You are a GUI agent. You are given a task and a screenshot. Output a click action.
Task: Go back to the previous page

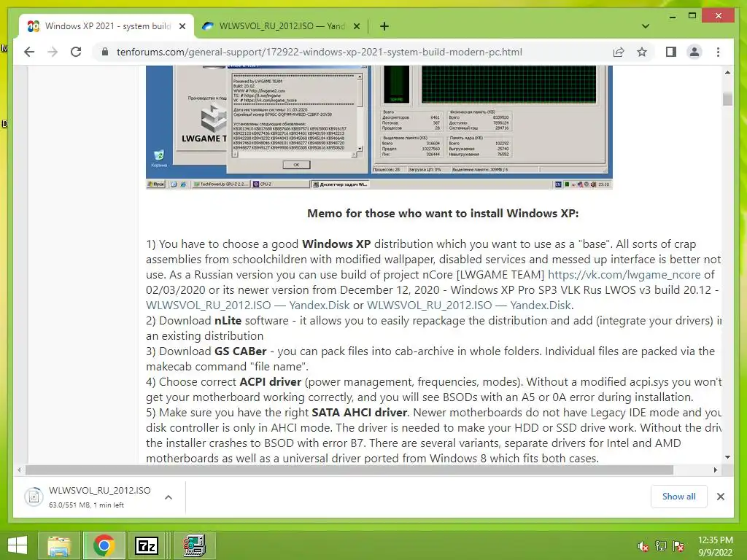pyautogui.click(x=29, y=52)
